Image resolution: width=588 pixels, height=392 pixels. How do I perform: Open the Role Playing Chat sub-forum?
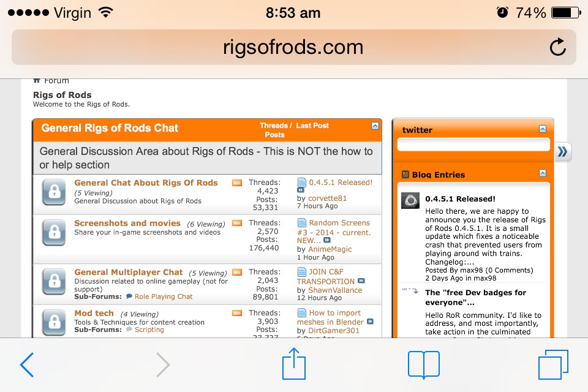point(164,296)
